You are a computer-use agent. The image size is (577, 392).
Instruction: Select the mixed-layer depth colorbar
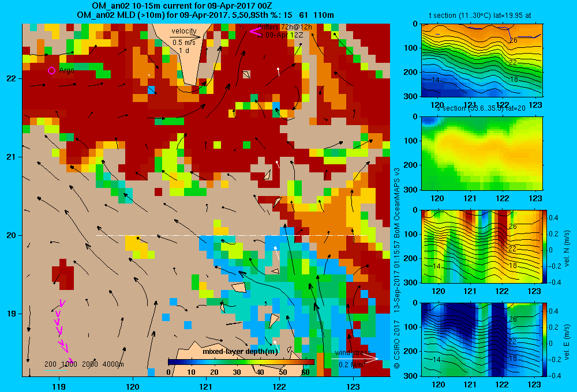(x=241, y=362)
